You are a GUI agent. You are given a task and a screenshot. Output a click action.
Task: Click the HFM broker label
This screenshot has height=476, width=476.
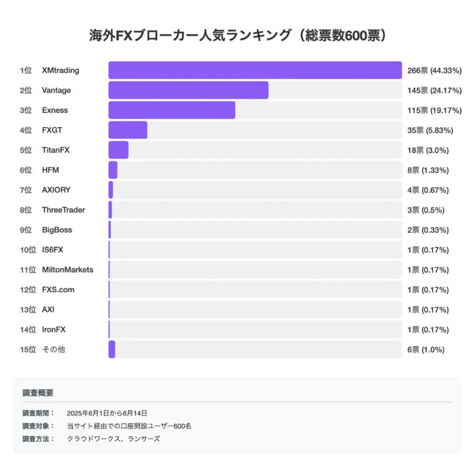click(x=50, y=170)
